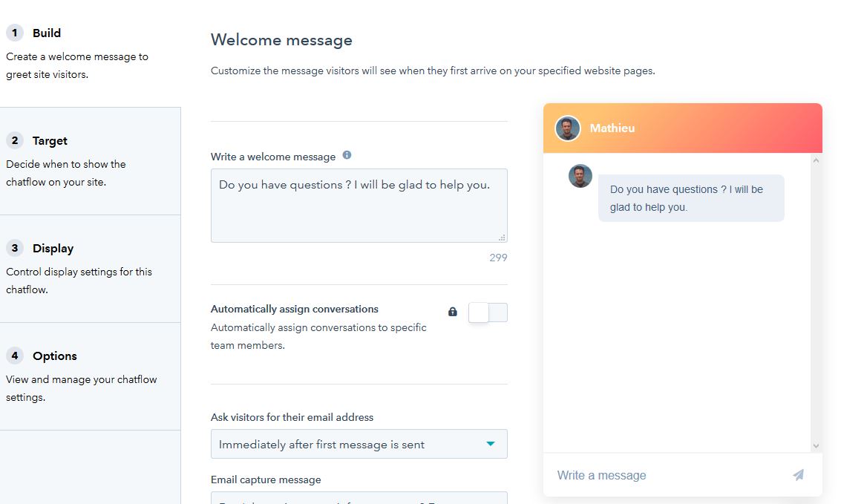The width and height of the screenshot is (841, 504).
Task: Click the step 3 number badge for Display
Action: click(15, 248)
